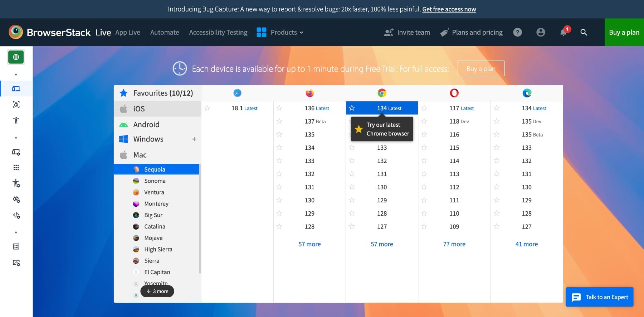Select the Safari browser column icon
644x317 pixels.
pos(237,93)
